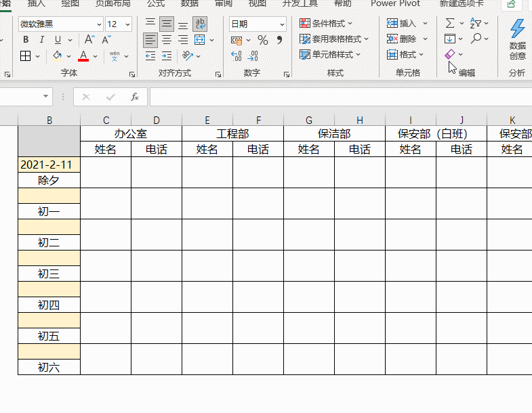Open the 页面布局 tab
This screenshot has height=413, width=532.
113,4
